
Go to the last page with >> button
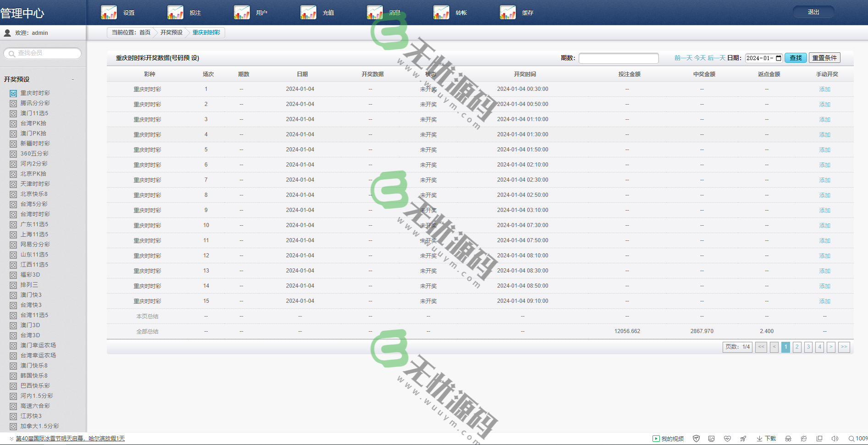pos(844,347)
